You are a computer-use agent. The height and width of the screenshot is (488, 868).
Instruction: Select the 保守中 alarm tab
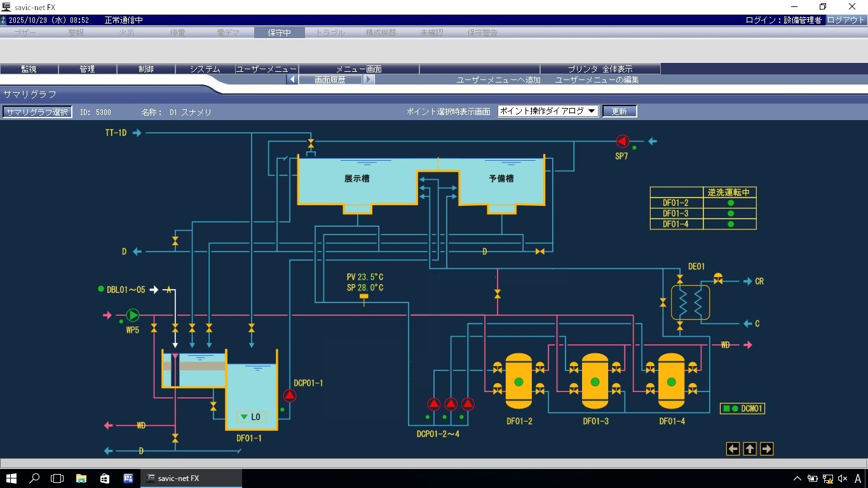279,32
